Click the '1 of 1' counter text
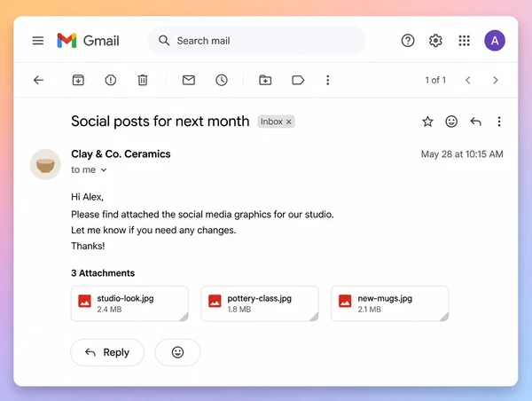This screenshot has width=532, height=401. (435, 80)
